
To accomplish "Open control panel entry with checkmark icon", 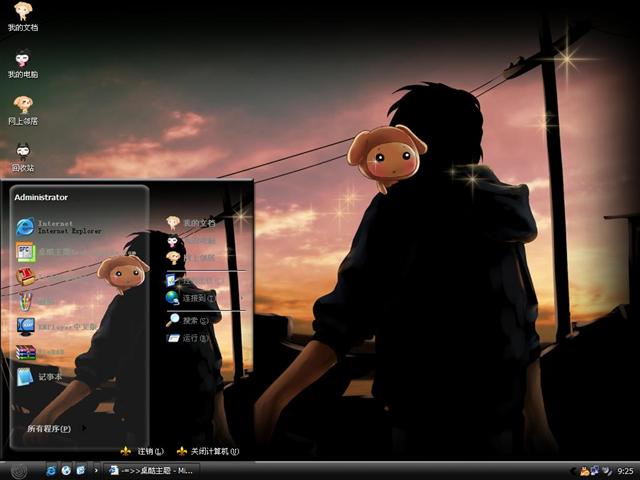I will tap(195, 281).
